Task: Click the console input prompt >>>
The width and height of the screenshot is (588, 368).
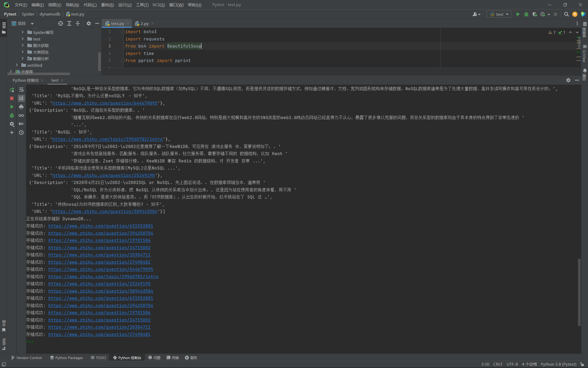Action: pos(30,341)
